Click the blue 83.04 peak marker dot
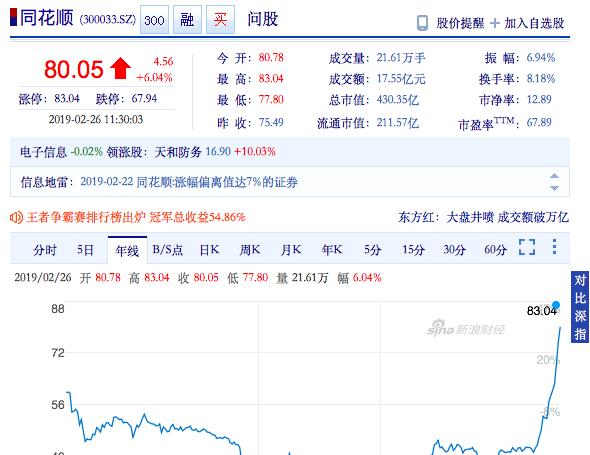This screenshot has width=590, height=455. coord(556,305)
